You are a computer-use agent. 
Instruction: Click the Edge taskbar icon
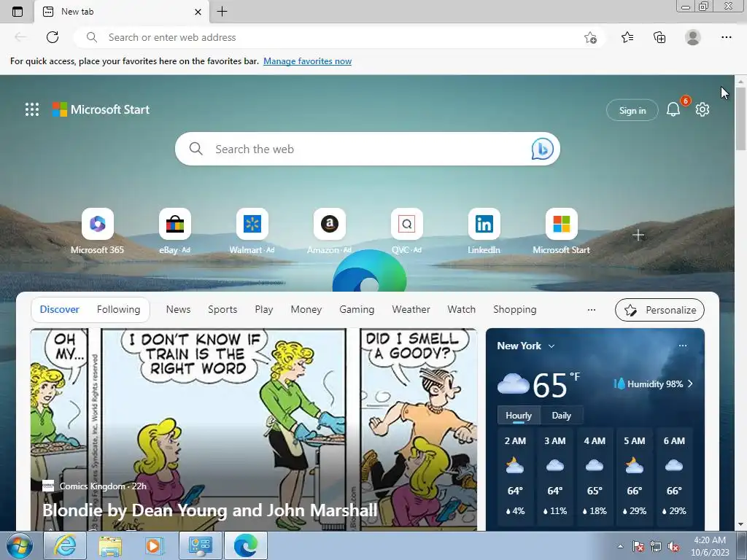click(x=246, y=545)
